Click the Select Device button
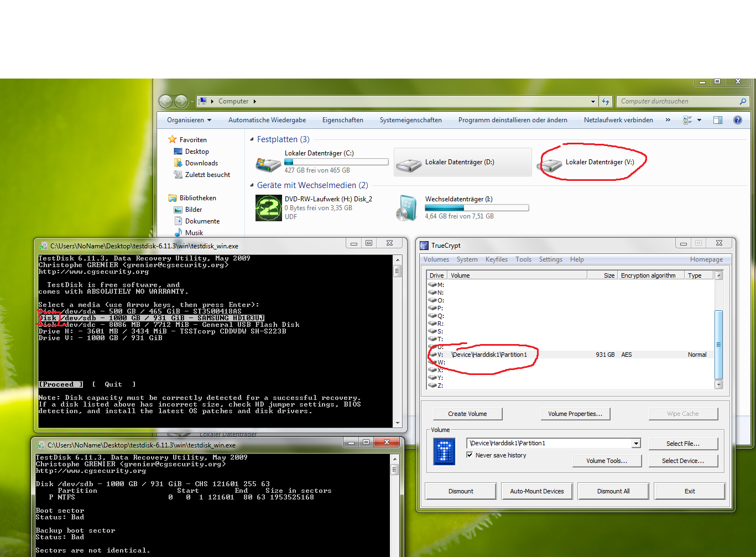Image resolution: width=756 pixels, height=557 pixels. coord(683,461)
